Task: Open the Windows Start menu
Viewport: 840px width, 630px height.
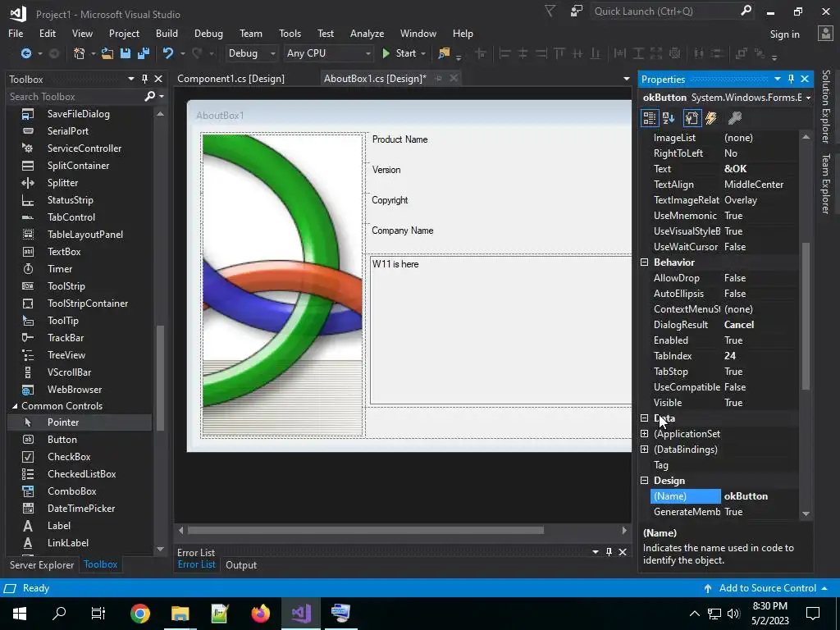Action: pos(20,613)
